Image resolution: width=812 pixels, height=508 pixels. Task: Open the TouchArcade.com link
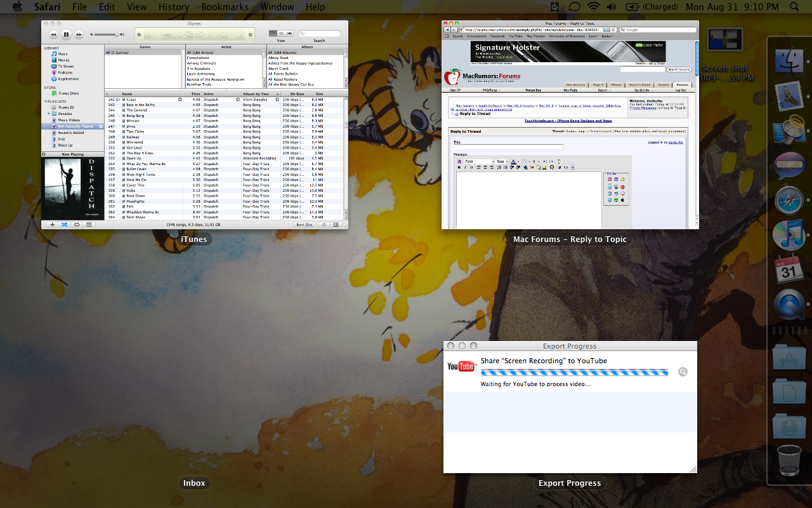568,121
